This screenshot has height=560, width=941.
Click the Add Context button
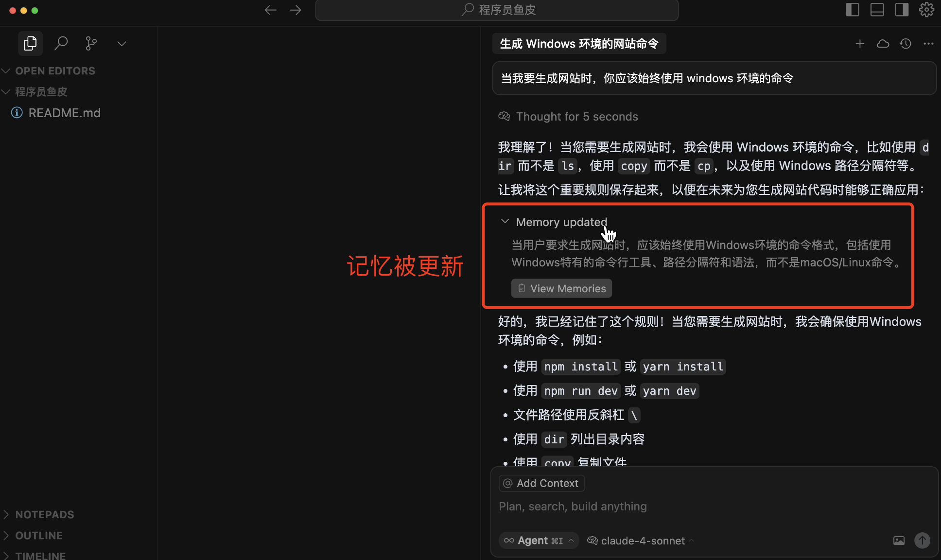pyautogui.click(x=541, y=483)
